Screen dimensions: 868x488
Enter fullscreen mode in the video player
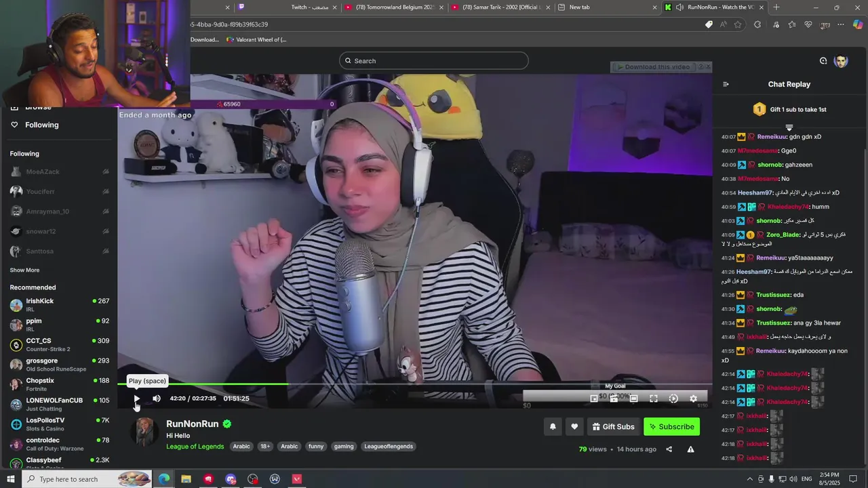point(654,399)
